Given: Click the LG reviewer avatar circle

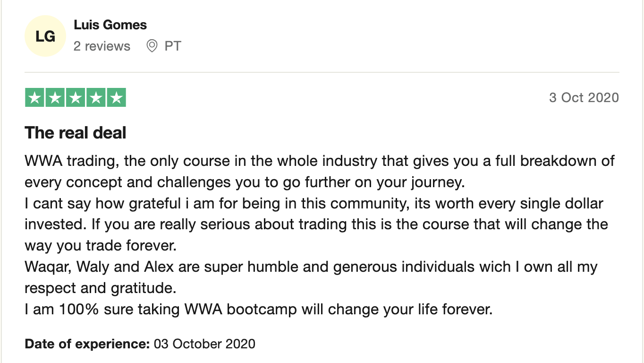Looking at the screenshot, I should click(x=45, y=36).
